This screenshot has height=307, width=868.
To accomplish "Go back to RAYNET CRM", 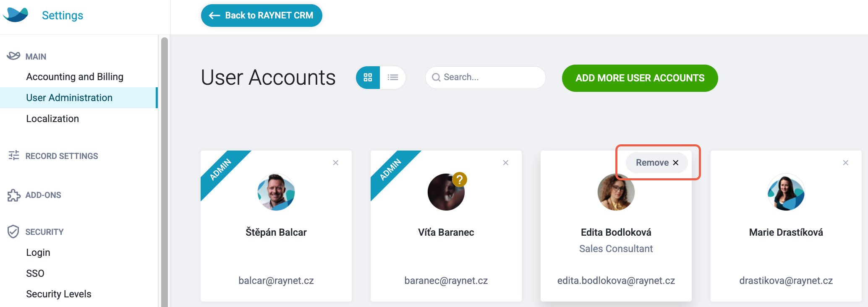I will click(x=261, y=16).
